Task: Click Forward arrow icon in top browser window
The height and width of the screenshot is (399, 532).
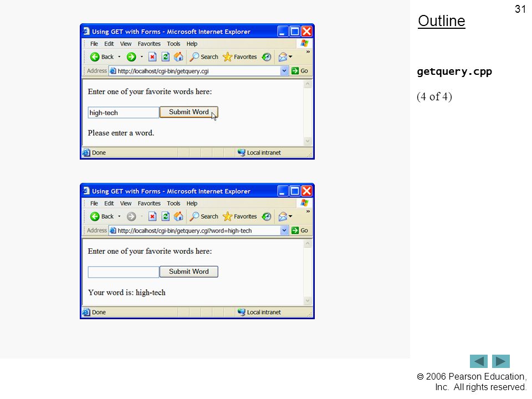Action: tap(131, 57)
